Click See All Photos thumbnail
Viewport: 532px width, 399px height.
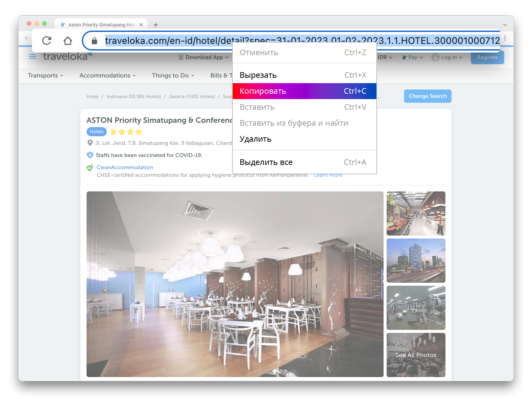[416, 355]
